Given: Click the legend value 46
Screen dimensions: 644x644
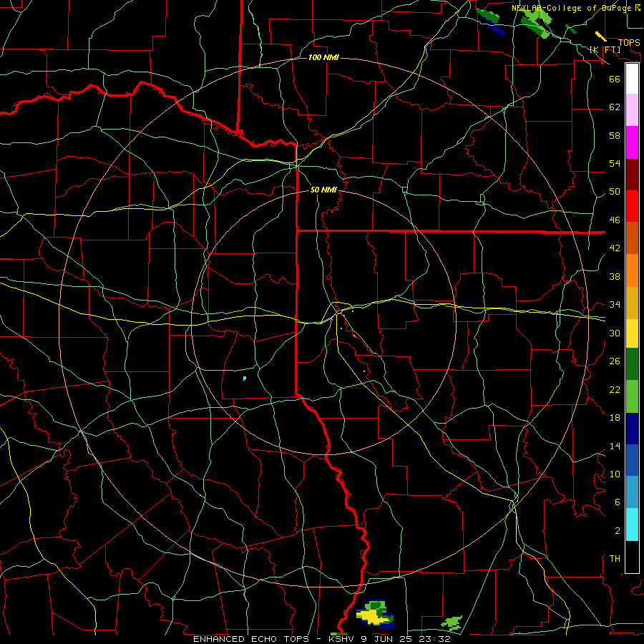Looking at the screenshot, I should pyautogui.click(x=615, y=220).
